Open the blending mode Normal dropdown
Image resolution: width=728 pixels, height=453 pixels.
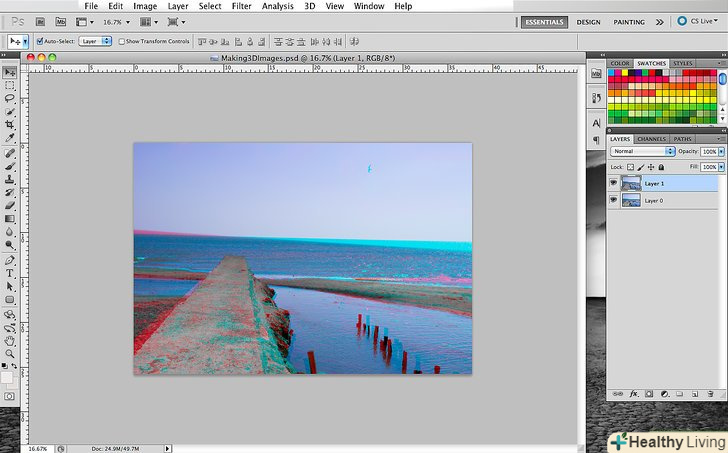click(x=643, y=151)
